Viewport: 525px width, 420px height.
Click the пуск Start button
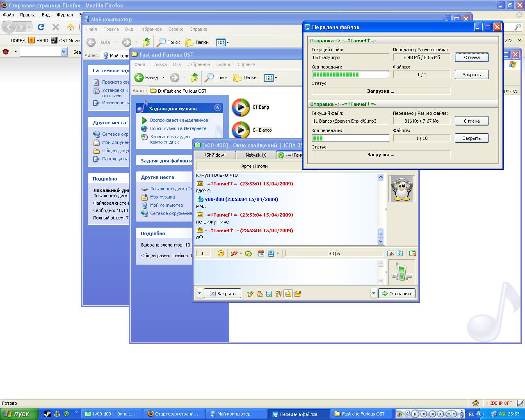tap(19, 414)
